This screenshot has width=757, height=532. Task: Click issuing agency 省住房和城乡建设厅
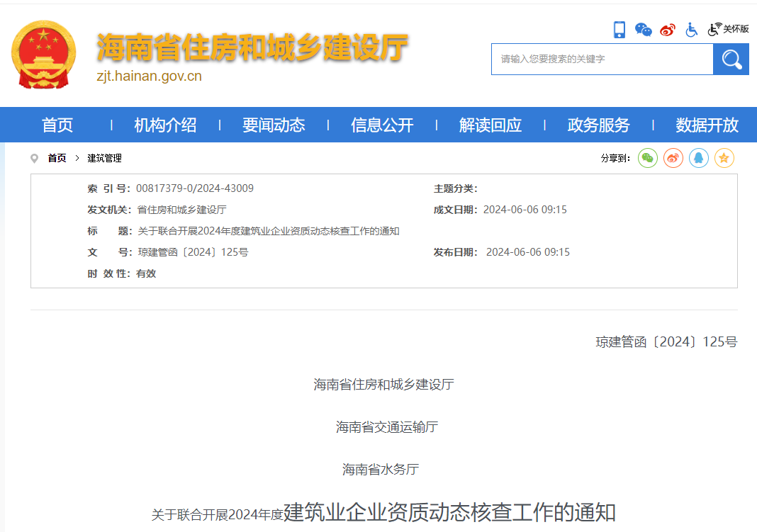[x=181, y=210]
